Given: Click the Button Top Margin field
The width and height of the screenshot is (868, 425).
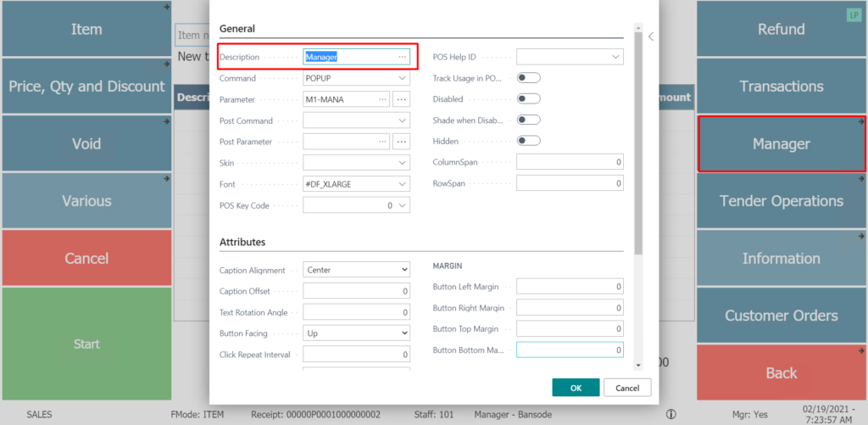Looking at the screenshot, I should click(x=570, y=328).
